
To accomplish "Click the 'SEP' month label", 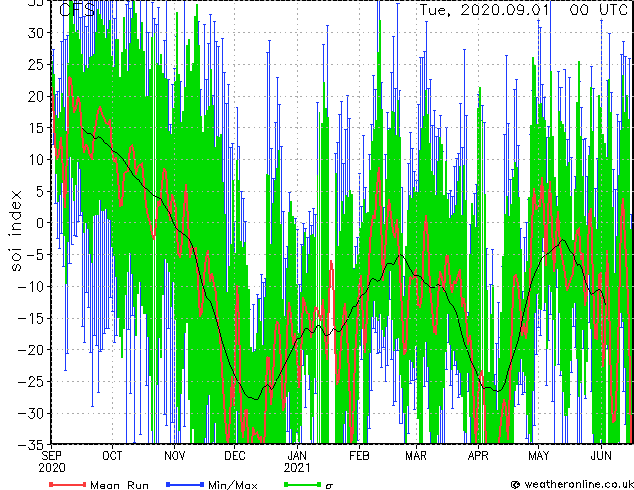I will point(52,456).
